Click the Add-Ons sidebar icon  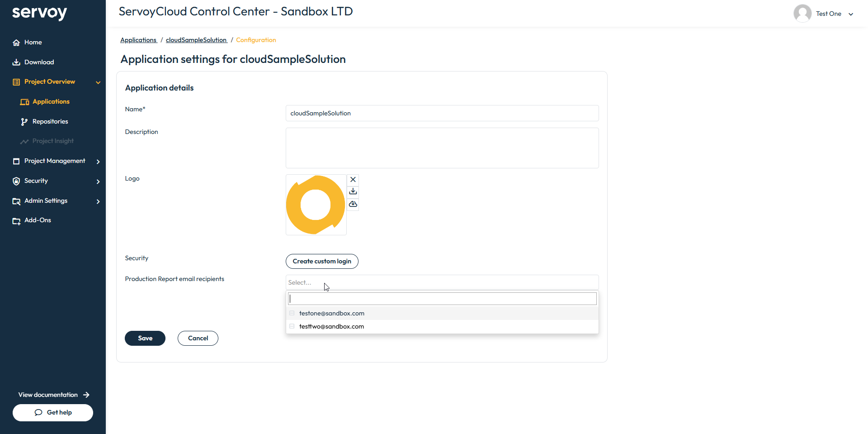click(16, 221)
